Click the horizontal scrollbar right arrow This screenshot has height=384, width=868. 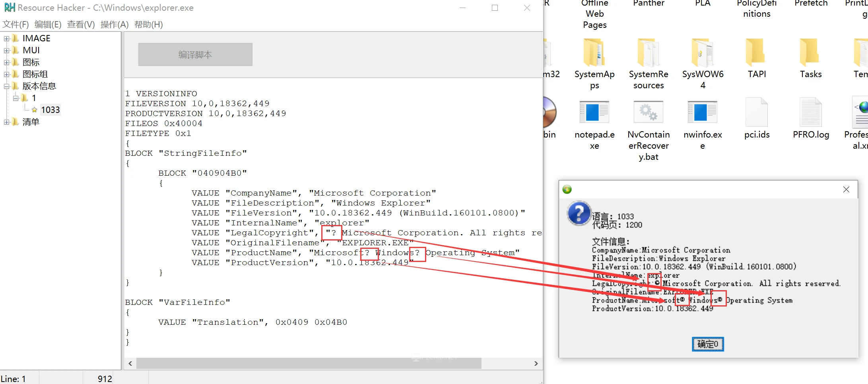[536, 363]
